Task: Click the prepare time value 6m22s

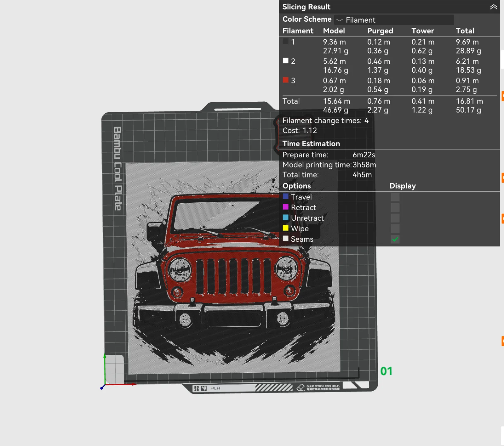Action: point(364,155)
